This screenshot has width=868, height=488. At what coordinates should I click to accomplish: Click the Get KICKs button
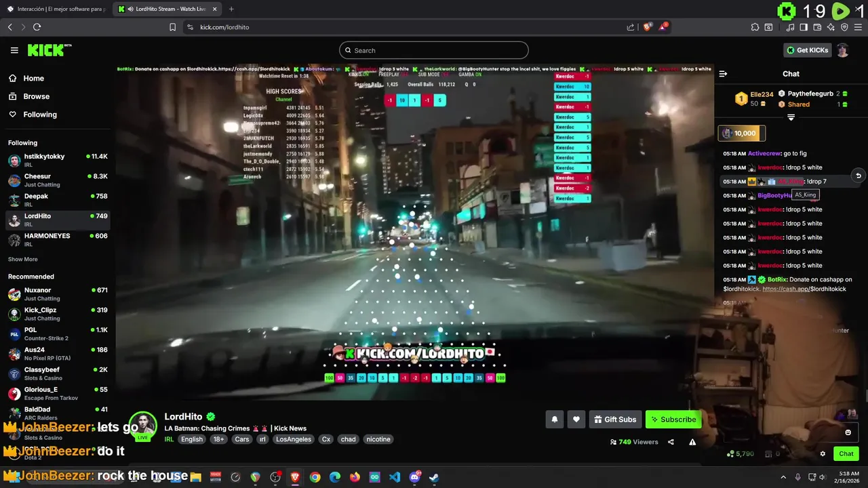808,50
